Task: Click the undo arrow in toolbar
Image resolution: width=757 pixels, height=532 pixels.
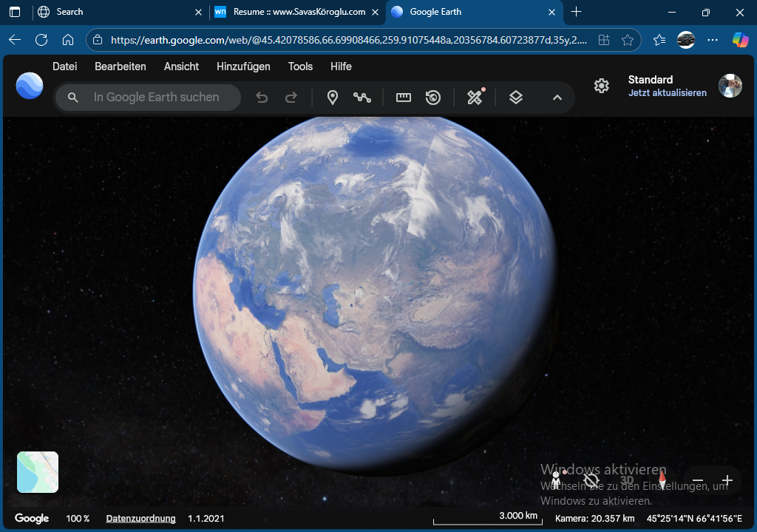Action: [262, 98]
